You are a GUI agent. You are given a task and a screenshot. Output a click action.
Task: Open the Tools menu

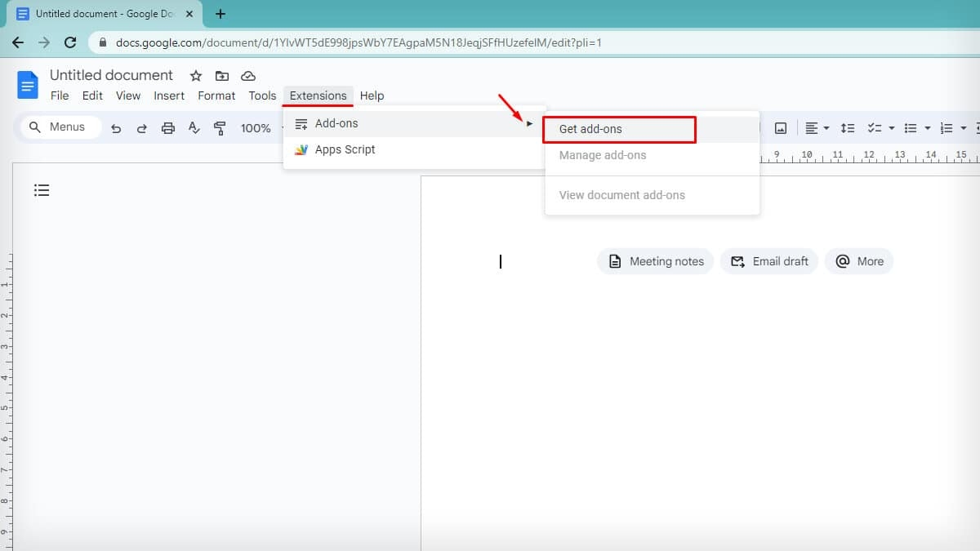tap(261, 96)
